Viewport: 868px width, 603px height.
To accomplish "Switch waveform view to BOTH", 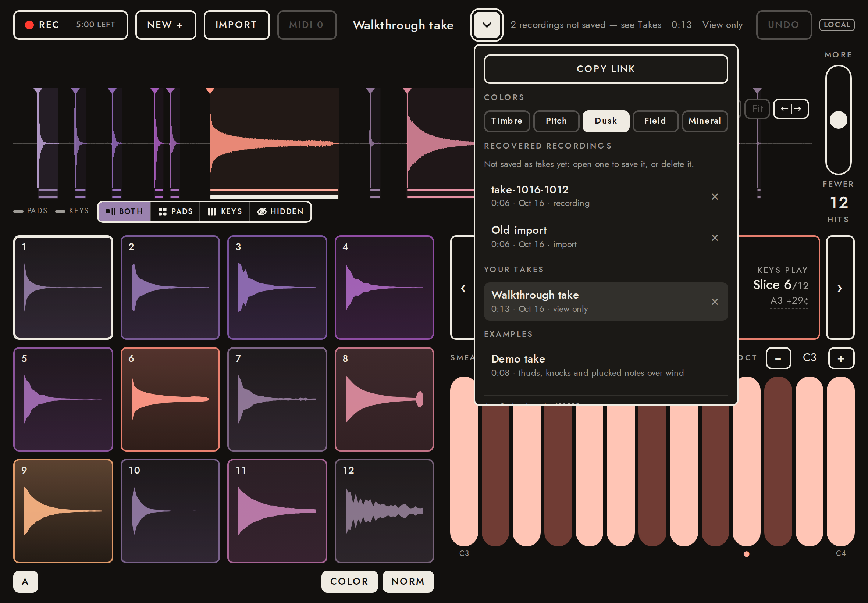I will [124, 211].
